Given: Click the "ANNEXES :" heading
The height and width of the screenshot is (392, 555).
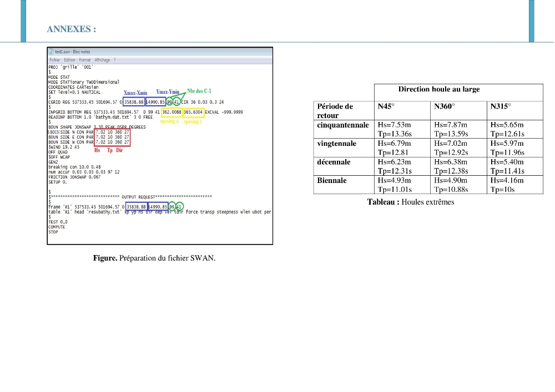Looking at the screenshot, I should tap(71, 29).
